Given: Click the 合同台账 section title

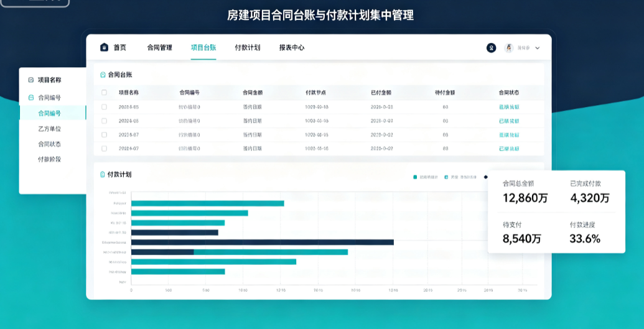Looking at the screenshot, I should (x=120, y=75).
